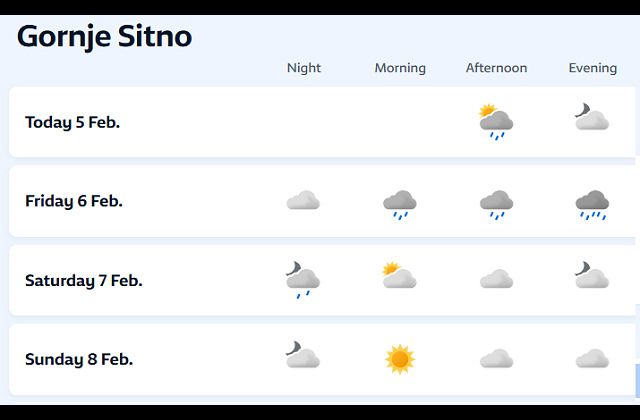The height and width of the screenshot is (420, 640).
Task: Click Saturday evening moon-and-cloud icon
Action: click(592, 276)
